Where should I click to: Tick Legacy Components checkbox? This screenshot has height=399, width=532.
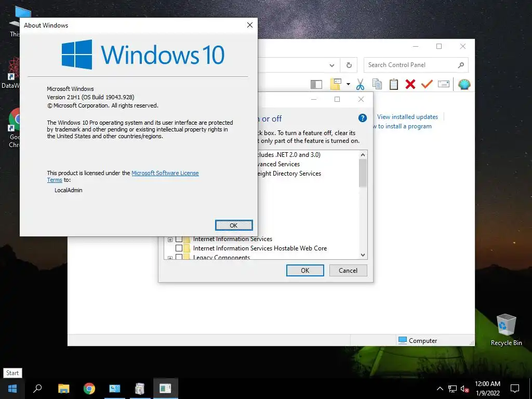[x=179, y=257]
